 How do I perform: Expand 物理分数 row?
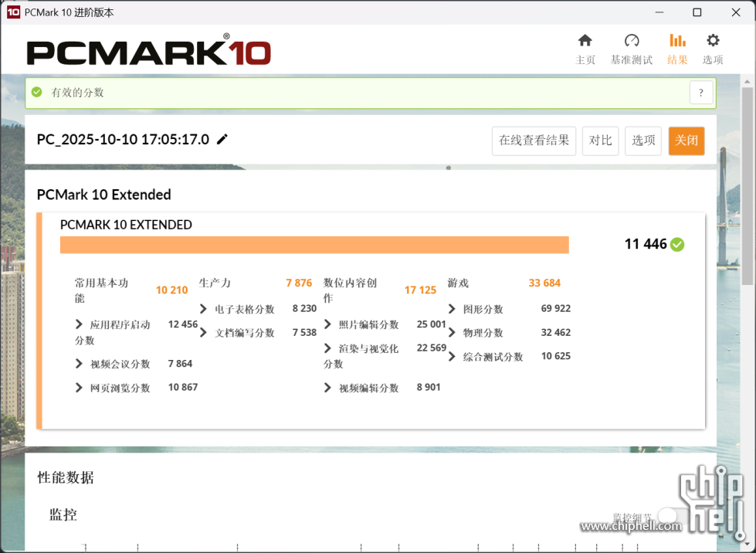[453, 333]
